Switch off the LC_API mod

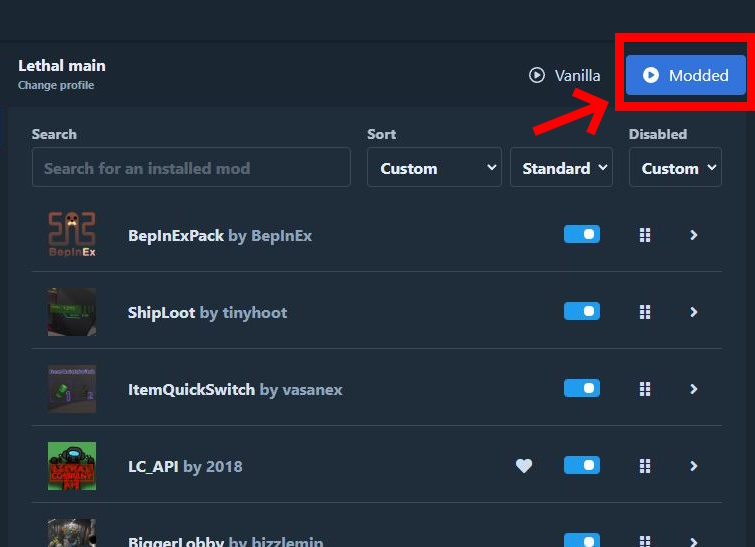click(582, 466)
